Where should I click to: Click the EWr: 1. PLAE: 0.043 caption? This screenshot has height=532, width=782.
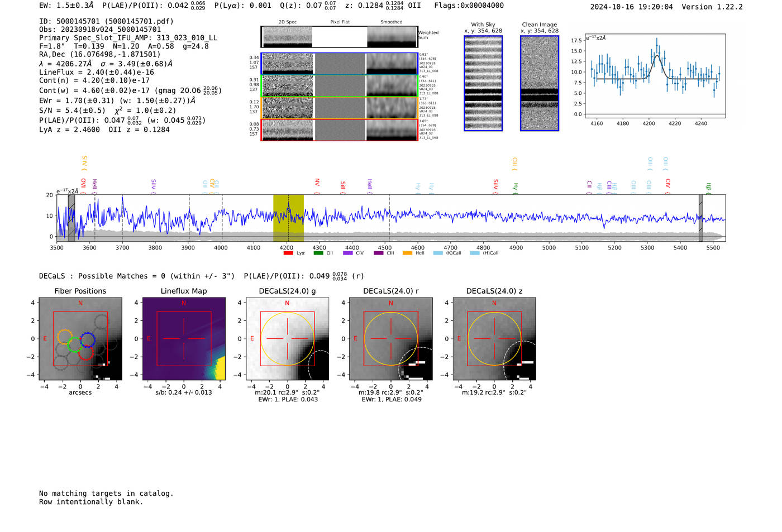288,399
